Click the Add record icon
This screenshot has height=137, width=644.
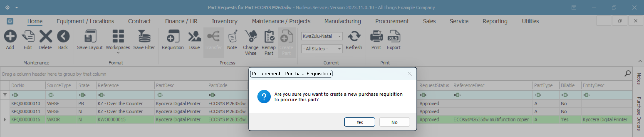tap(10, 37)
